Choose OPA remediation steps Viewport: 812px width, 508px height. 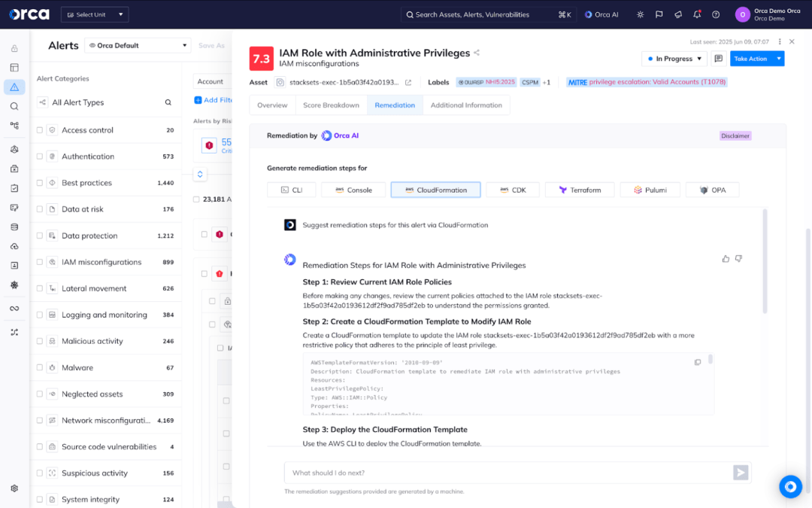(x=713, y=190)
